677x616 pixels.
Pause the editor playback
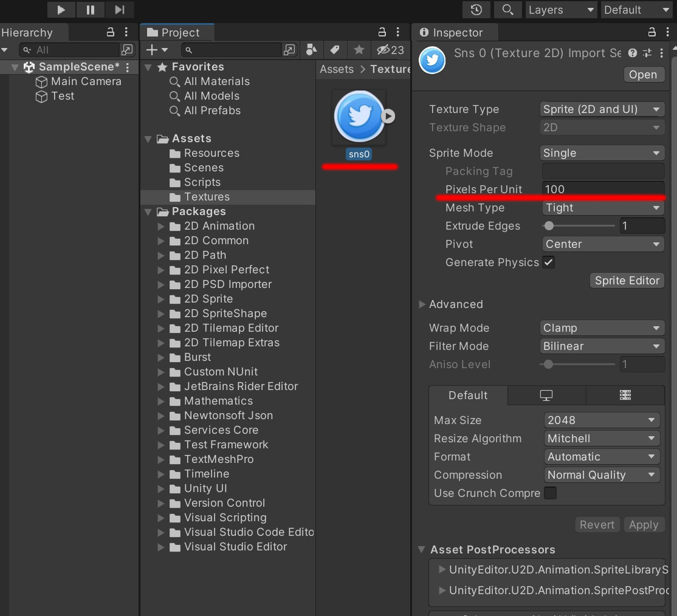pyautogui.click(x=90, y=10)
